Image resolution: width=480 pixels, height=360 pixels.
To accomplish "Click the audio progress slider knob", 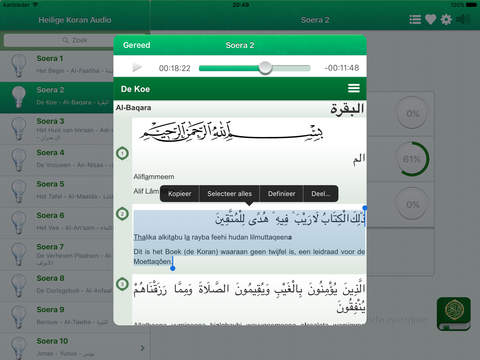I will pos(265,68).
